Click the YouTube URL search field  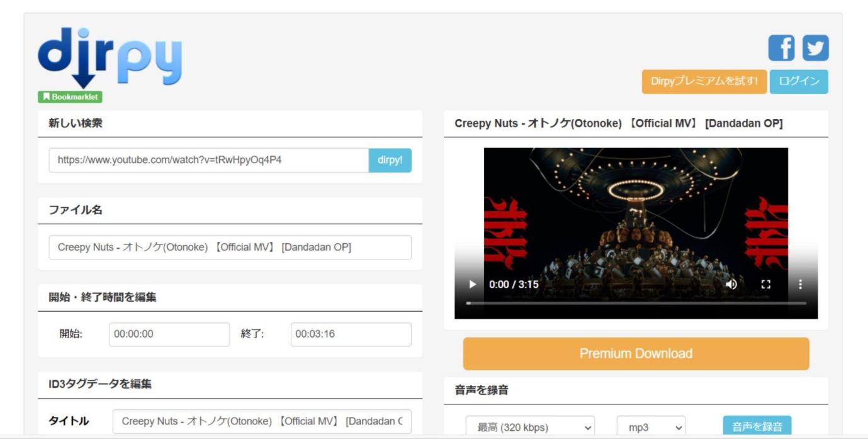point(209,160)
